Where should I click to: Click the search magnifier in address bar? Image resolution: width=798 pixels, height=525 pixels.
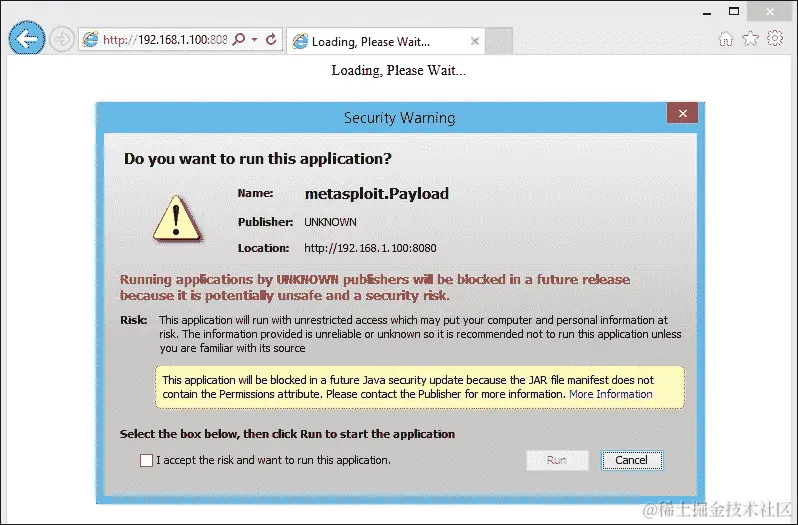point(239,39)
